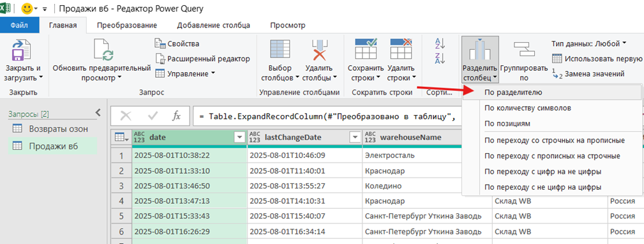
Task: Choose By delimiter (По разделителю)
Action: [552, 93]
